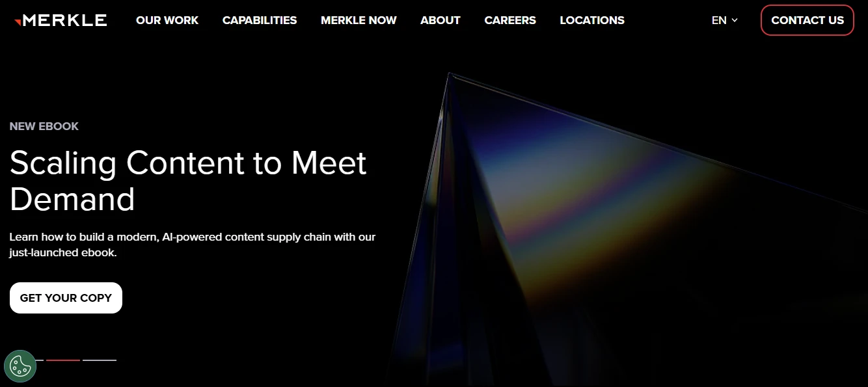
Task: Select the red active slide indicator
Action: click(63, 360)
